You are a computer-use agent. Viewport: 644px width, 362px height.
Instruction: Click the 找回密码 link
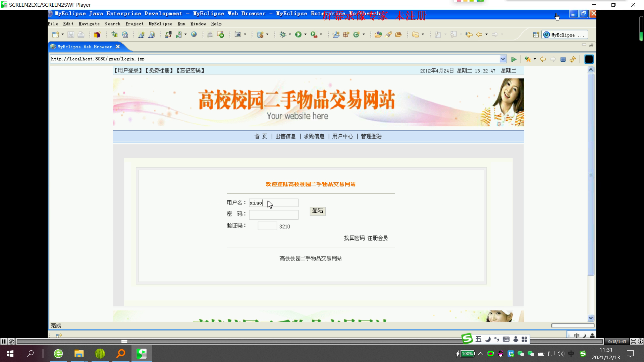pos(354,238)
